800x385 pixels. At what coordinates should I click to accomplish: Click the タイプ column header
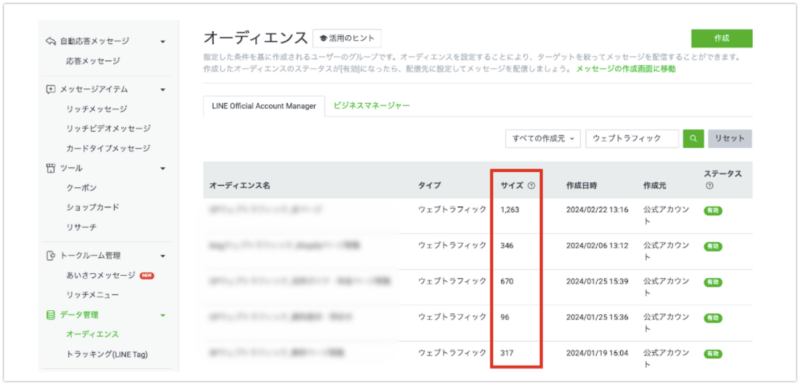point(430,186)
